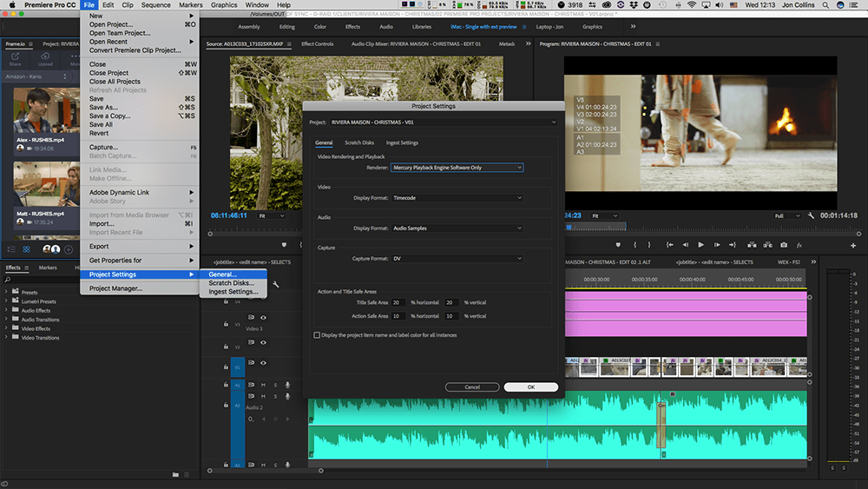
Task: Create new custom bin in Effects panel
Action: click(x=174, y=474)
